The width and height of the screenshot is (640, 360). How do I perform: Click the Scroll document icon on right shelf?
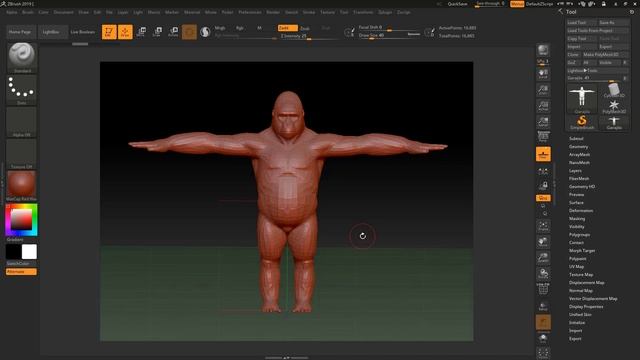pyautogui.click(x=543, y=74)
